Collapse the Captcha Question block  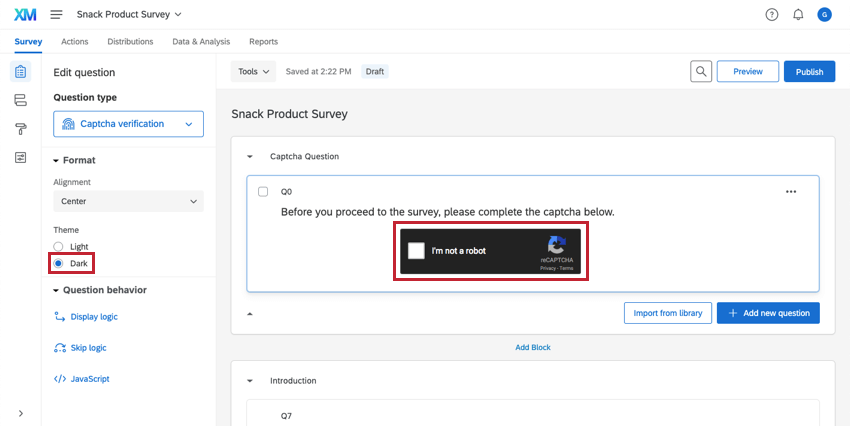tap(250, 157)
